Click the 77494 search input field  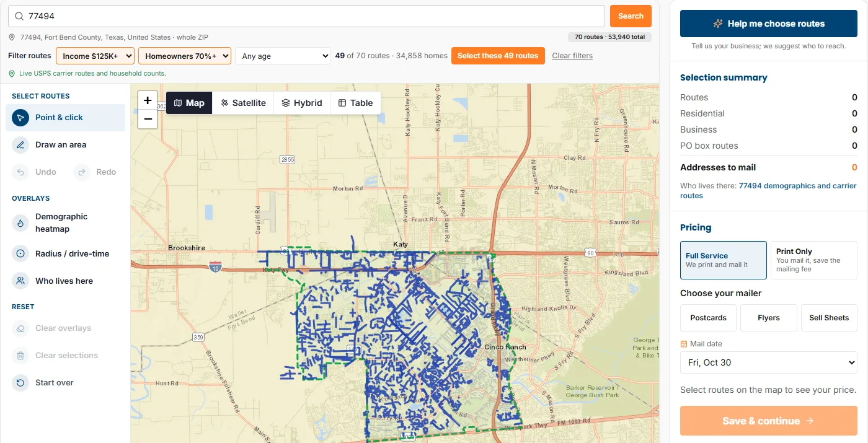[306, 16]
